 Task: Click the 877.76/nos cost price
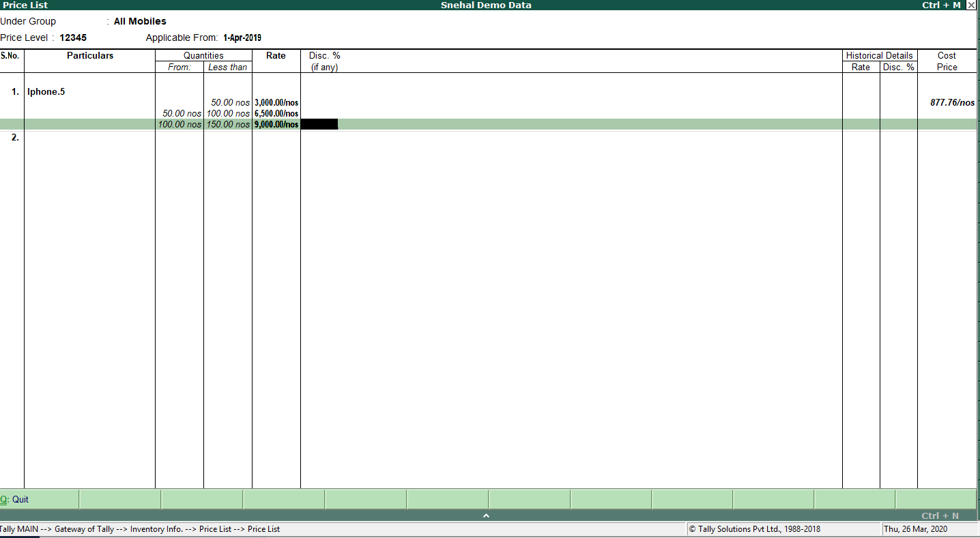[953, 102]
